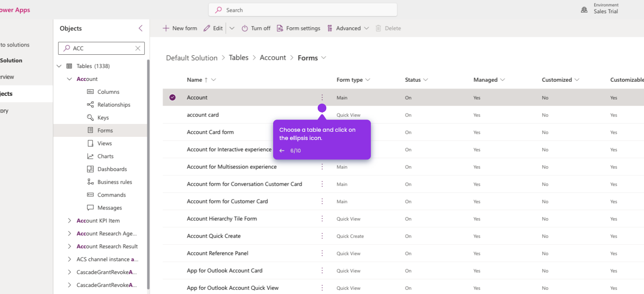Open the Environment picker icon
Viewport: 644px width, 294px height.
[x=584, y=10]
